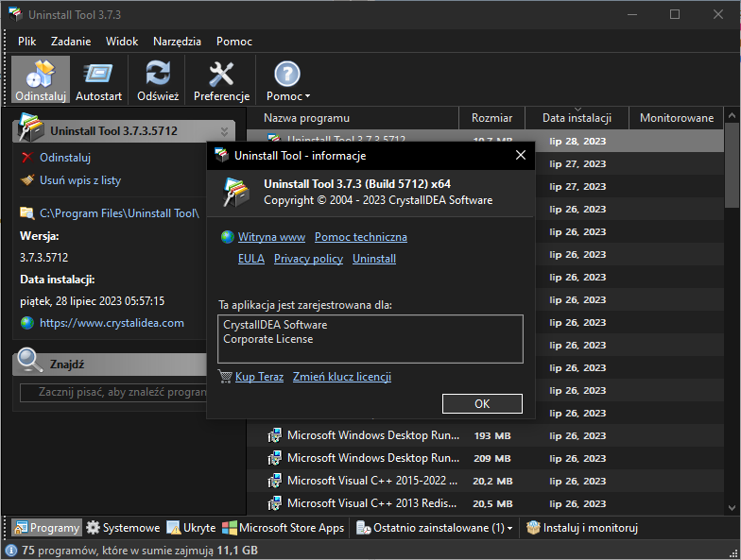Open Preferencje from the toolbar
This screenshot has height=560, width=741.
221,79
